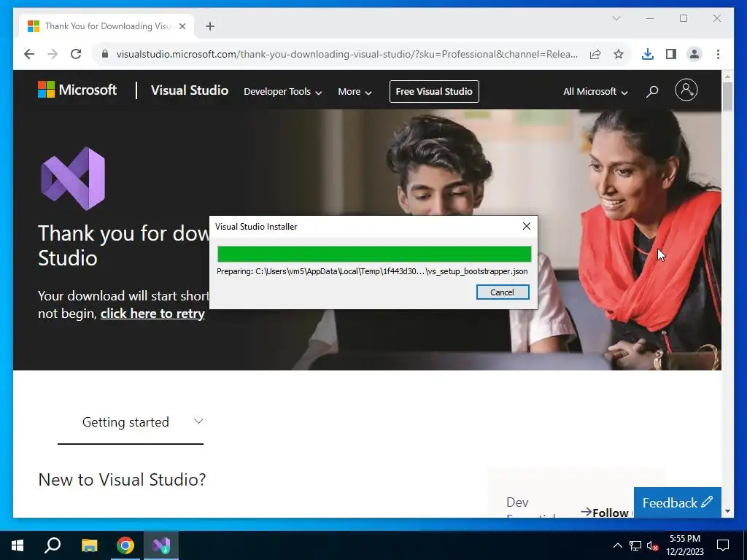This screenshot has width=747, height=560.
Task: Open Chrome downloads icon
Action: [648, 54]
